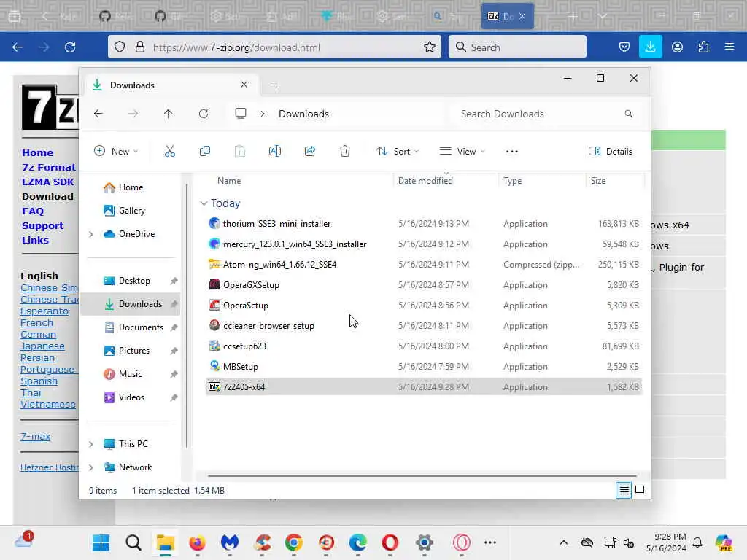Open Malwarebytes icon on taskbar
Screen dimensions: 747x560
230,542
